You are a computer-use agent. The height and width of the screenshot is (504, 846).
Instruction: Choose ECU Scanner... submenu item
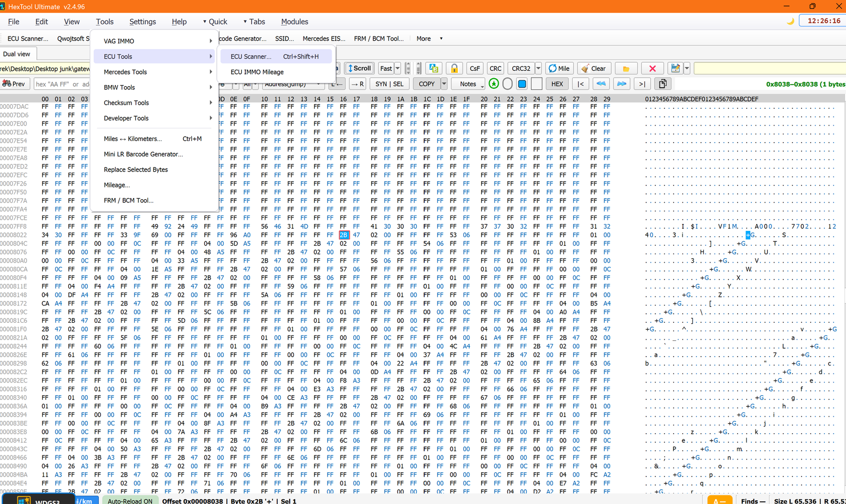pos(276,57)
